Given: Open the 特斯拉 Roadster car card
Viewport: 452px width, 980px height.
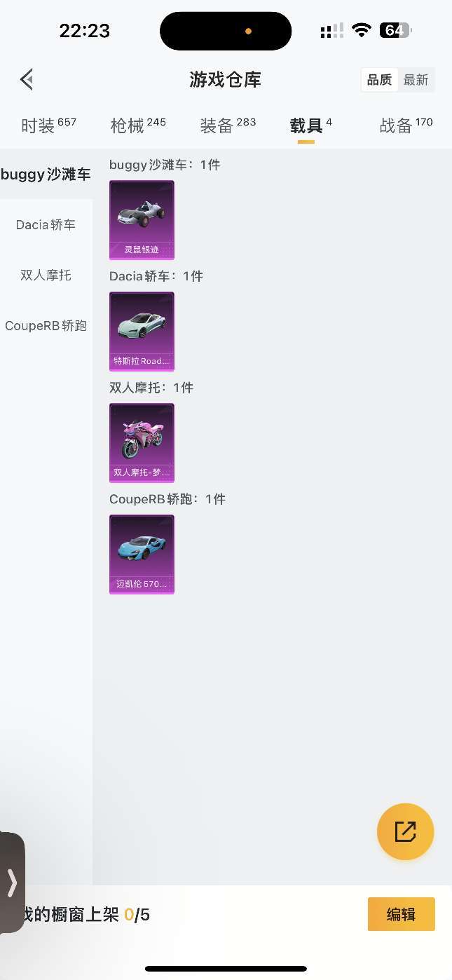Looking at the screenshot, I should click(142, 332).
